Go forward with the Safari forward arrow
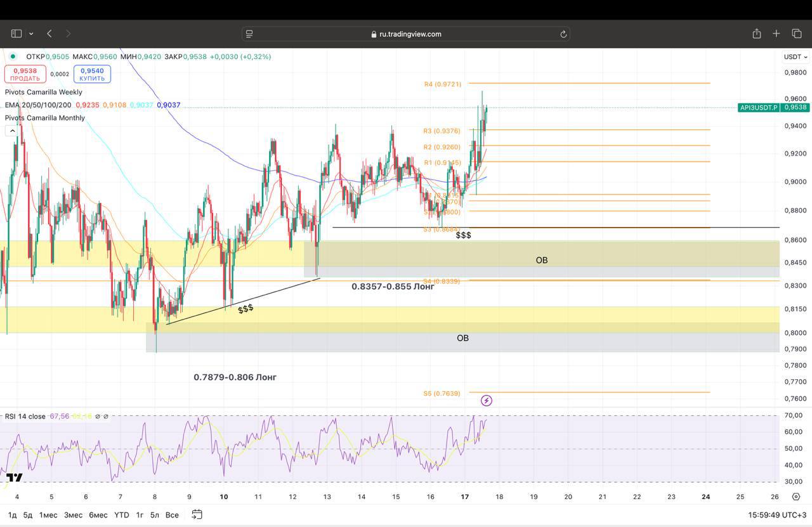Screen dimensions: 812x527 pos(69,34)
